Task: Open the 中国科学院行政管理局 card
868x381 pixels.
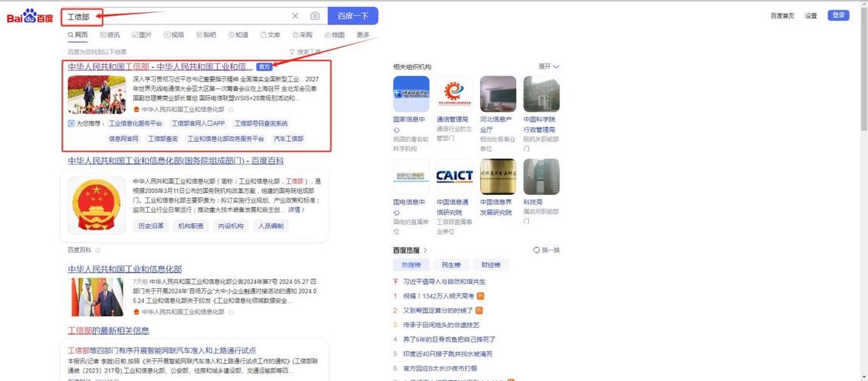Action: point(541,114)
